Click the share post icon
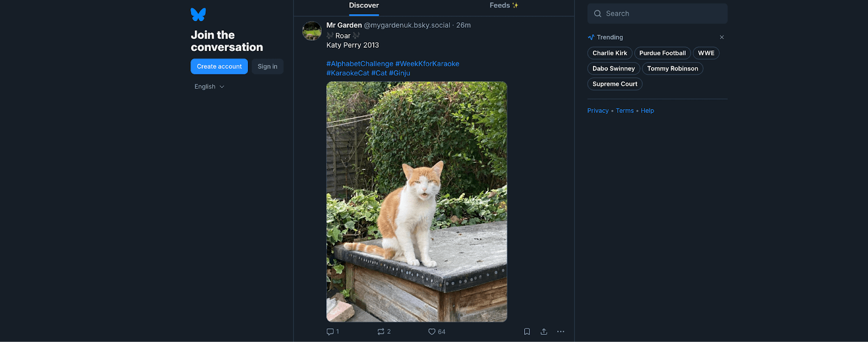The image size is (868, 342). click(x=544, y=332)
